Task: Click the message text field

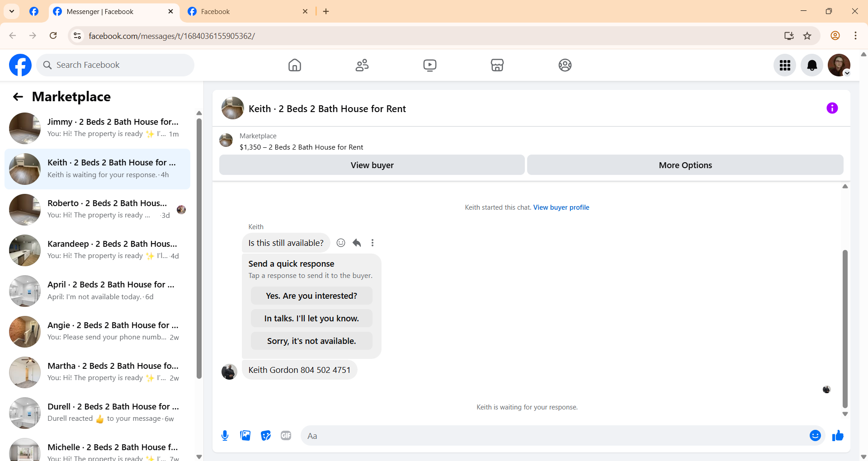Action: pyautogui.click(x=556, y=436)
